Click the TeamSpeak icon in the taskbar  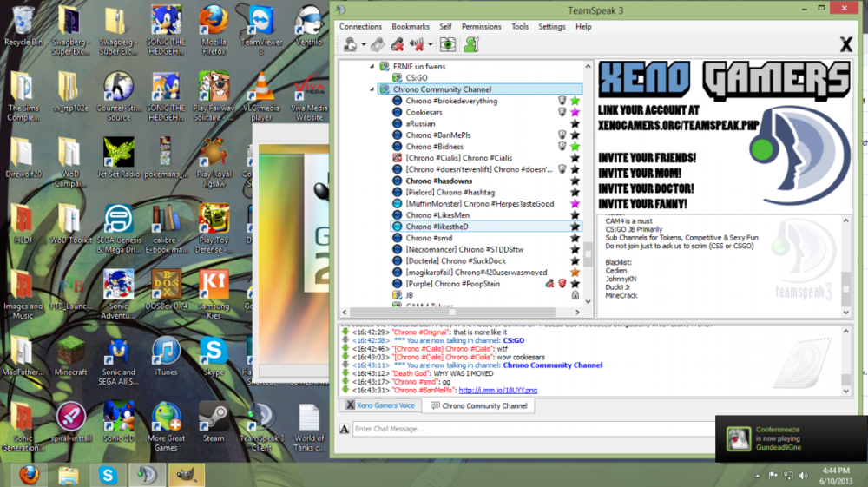click(x=147, y=476)
